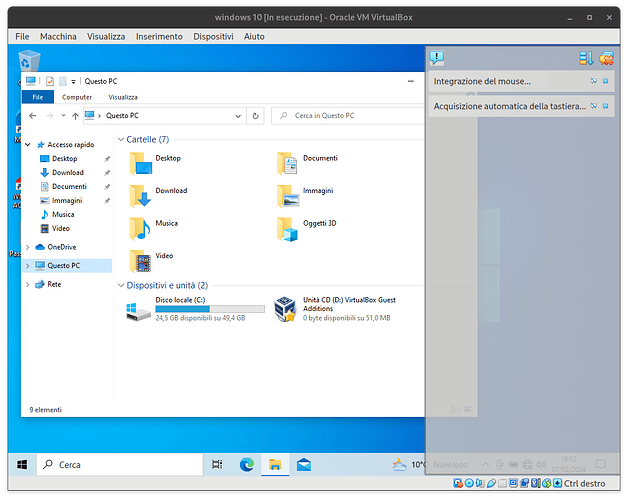Click the audio indicator in VirtualBox status bar
The height and width of the screenshot is (500, 628).
click(x=480, y=483)
